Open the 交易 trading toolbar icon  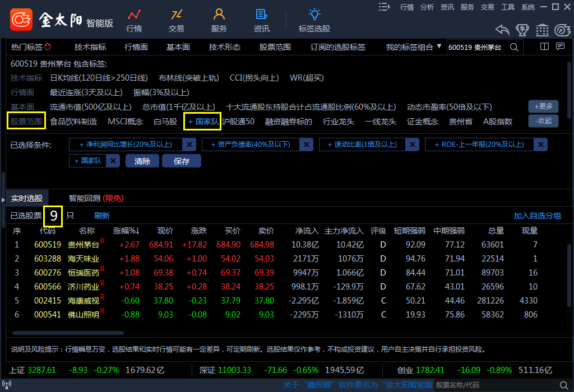pyautogui.click(x=177, y=21)
